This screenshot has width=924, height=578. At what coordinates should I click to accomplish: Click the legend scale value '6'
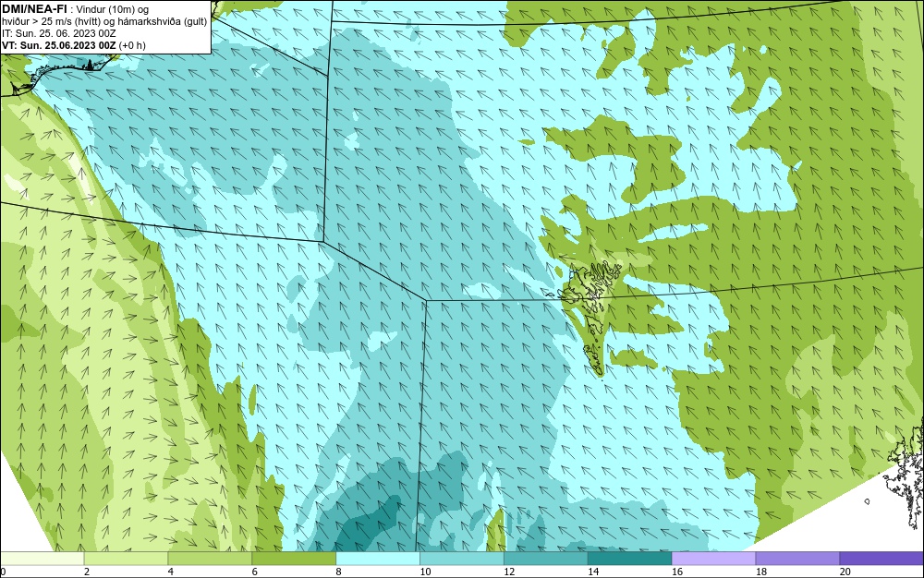(255, 572)
